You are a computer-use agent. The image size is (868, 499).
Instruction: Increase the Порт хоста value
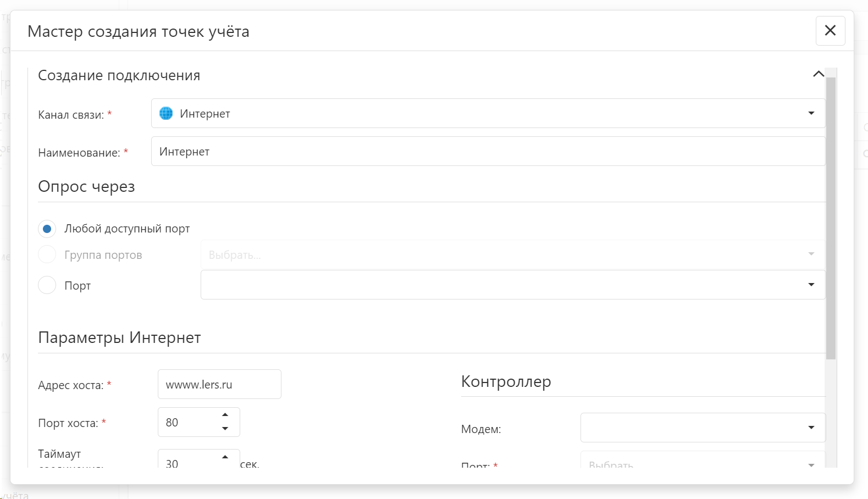(225, 415)
